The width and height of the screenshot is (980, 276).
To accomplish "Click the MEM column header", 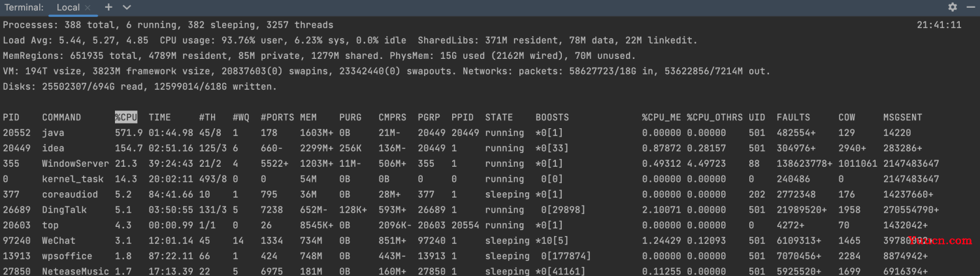I will point(308,118).
